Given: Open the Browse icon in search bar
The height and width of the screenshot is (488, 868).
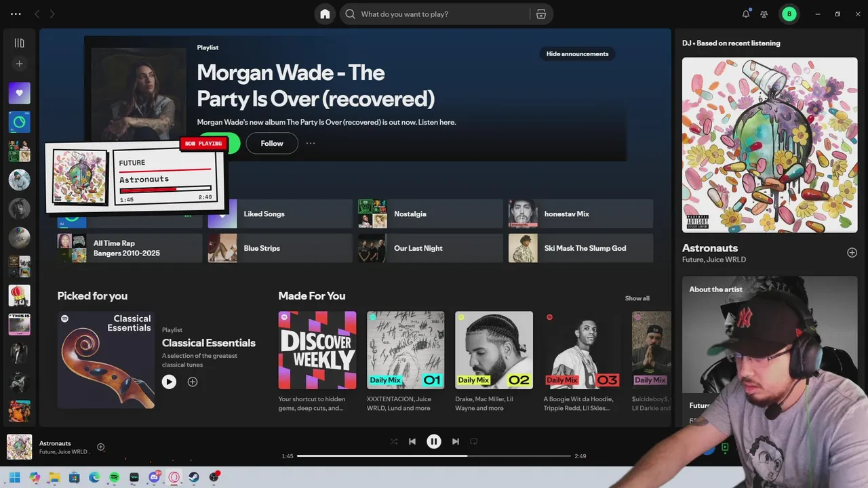Looking at the screenshot, I should (x=540, y=14).
